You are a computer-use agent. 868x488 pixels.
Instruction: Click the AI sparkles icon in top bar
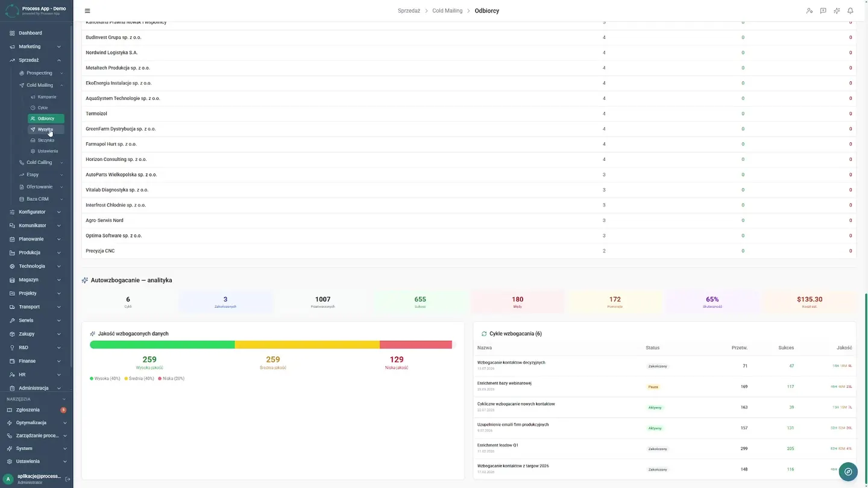point(837,11)
